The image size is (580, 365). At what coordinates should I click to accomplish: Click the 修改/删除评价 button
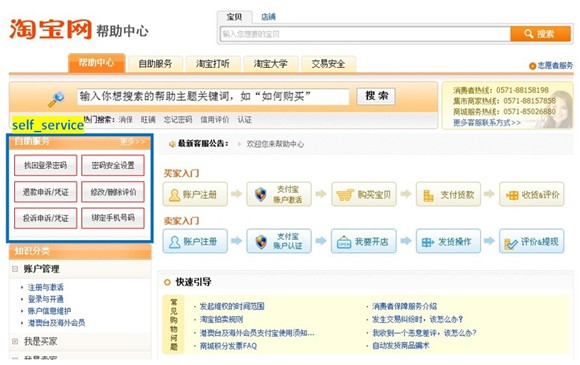113,192
